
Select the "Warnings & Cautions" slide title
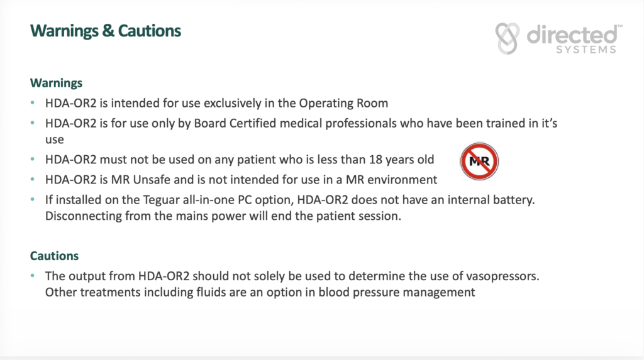point(106,31)
